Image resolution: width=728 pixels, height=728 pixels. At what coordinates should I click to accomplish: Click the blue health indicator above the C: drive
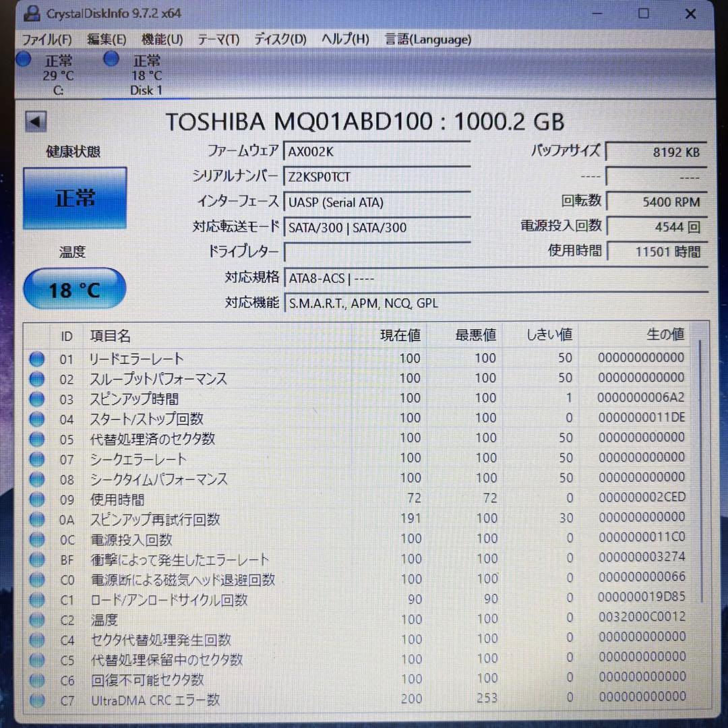tap(23, 59)
